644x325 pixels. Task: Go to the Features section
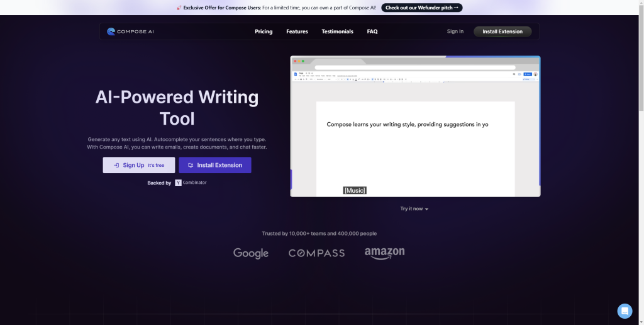297,31
